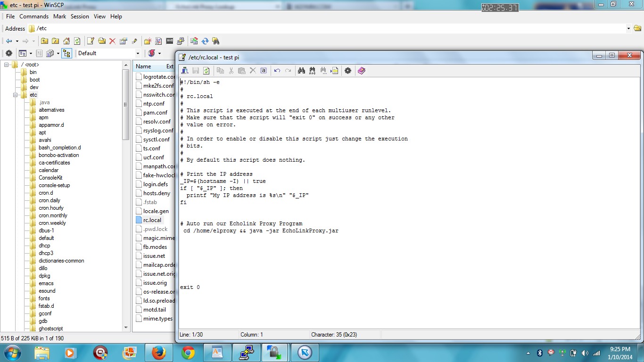Viewport: 644px width, 362px height.
Task: Click the Find files binoculars in WinSCP toolbar
Action: pyautogui.click(x=215, y=41)
